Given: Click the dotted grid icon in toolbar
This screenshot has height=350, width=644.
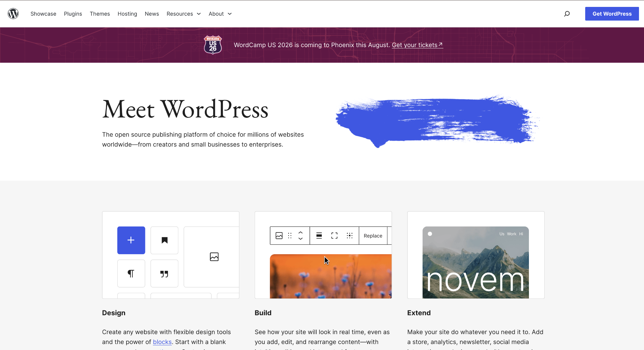Looking at the screenshot, I should tap(350, 236).
